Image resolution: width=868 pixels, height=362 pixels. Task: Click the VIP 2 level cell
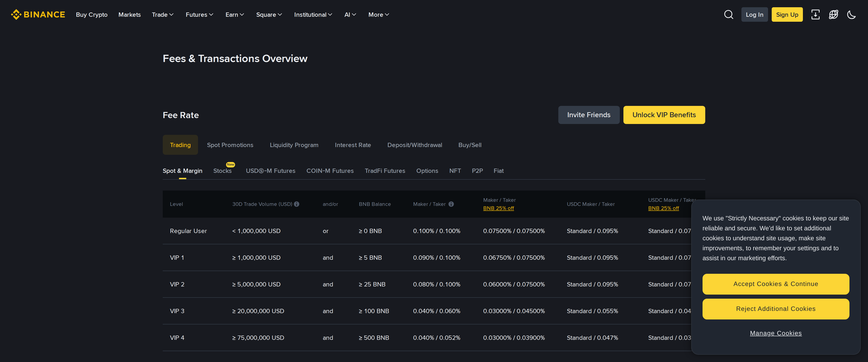click(x=177, y=284)
